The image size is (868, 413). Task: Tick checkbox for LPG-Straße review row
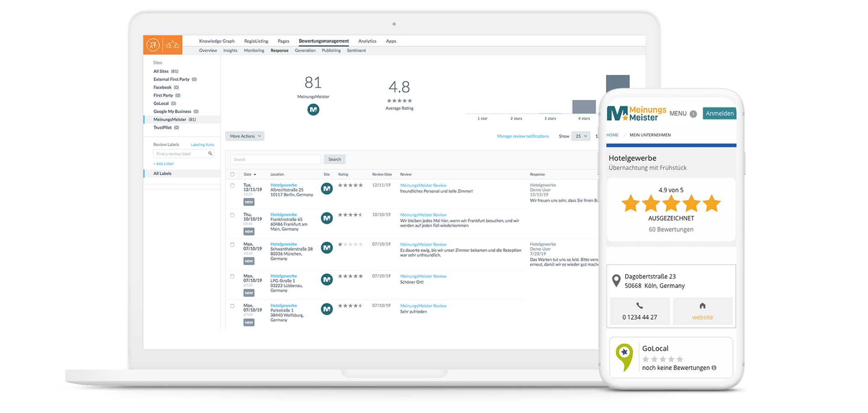(x=233, y=276)
